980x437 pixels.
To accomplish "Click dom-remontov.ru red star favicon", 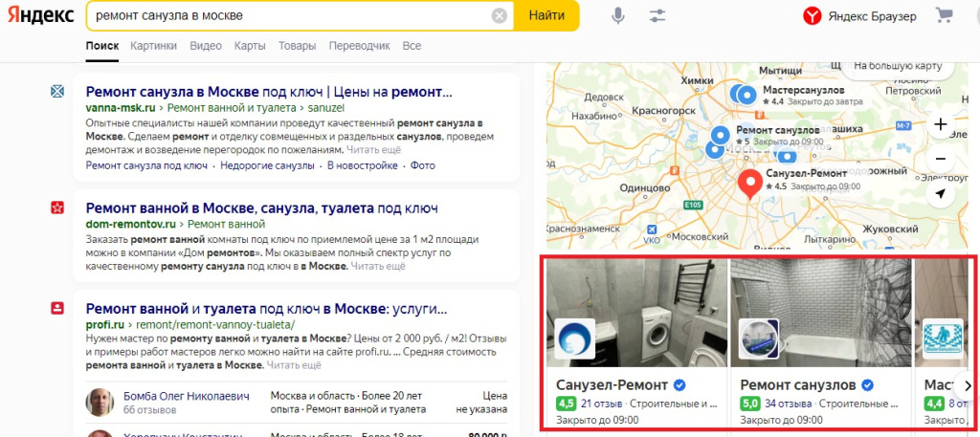I will point(57,208).
